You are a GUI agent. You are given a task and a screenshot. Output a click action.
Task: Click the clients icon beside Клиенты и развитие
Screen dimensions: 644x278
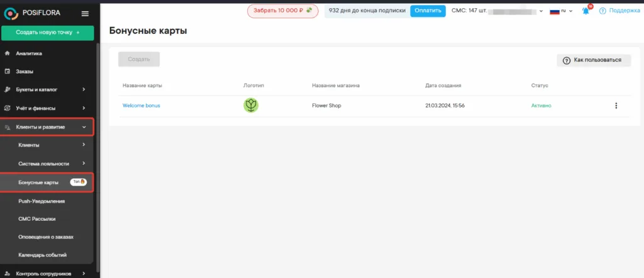pyautogui.click(x=7, y=127)
